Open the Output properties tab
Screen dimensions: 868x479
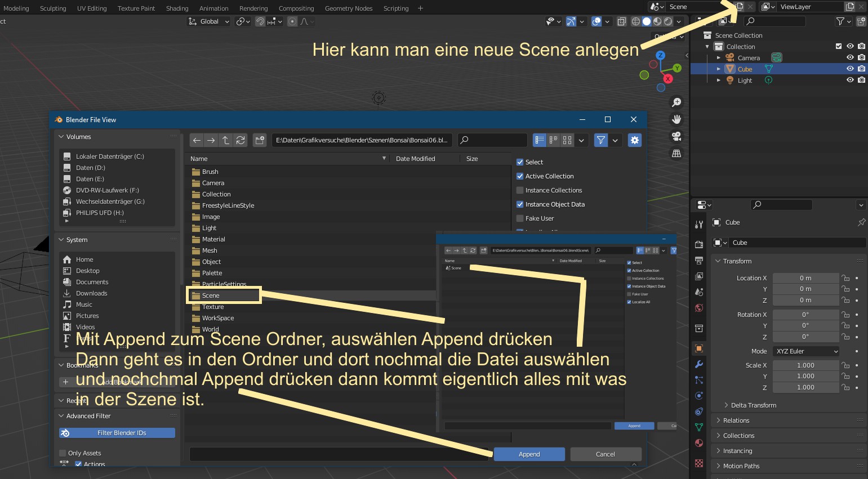(699, 261)
